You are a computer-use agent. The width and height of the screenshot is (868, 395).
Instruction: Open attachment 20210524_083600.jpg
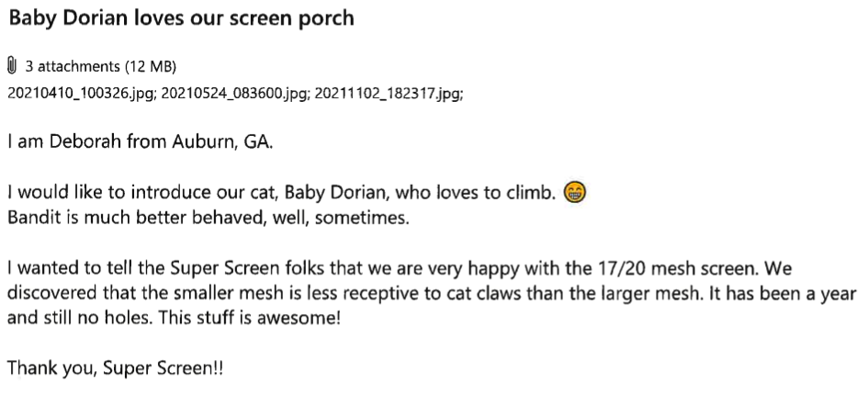pyautogui.click(x=237, y=94)
